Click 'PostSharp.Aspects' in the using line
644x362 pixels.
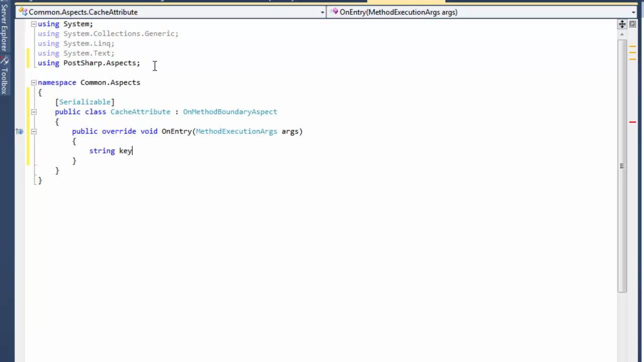100,63
